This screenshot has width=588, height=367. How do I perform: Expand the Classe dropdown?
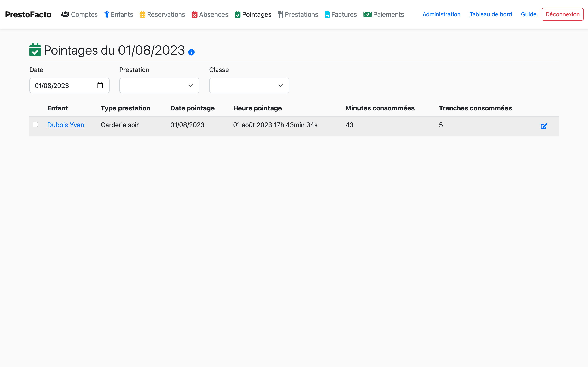point(249,86)
